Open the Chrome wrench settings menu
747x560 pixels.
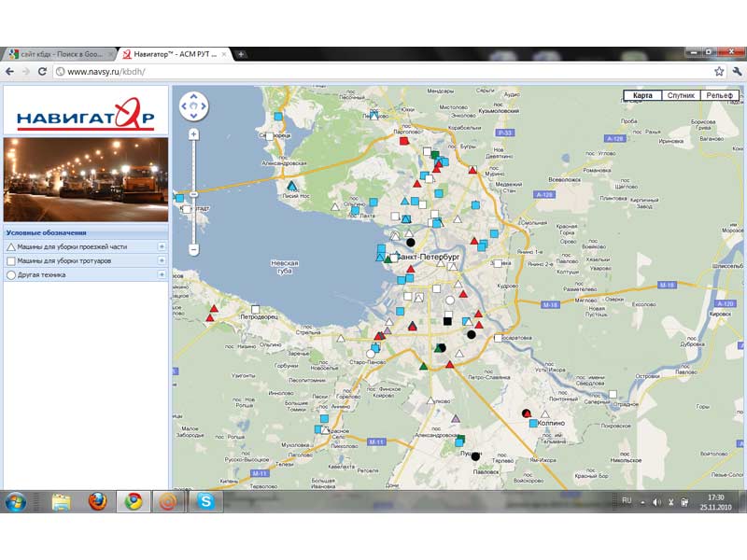tap(736, 71)
